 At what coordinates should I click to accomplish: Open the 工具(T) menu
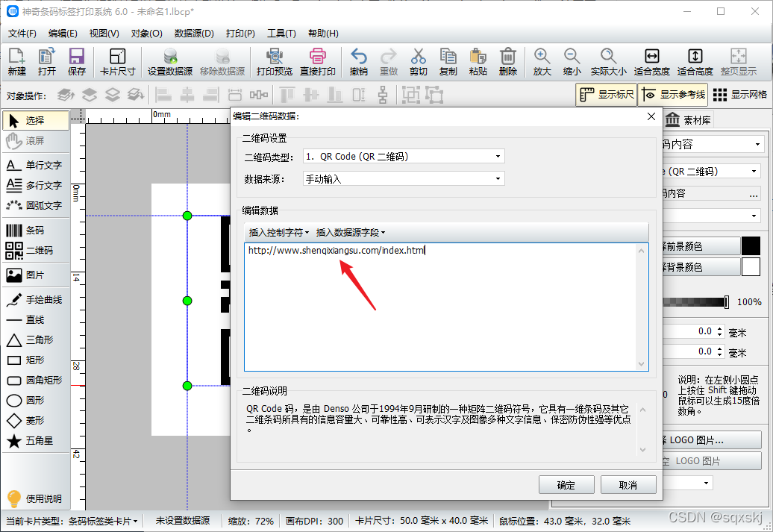click(281, 33)
